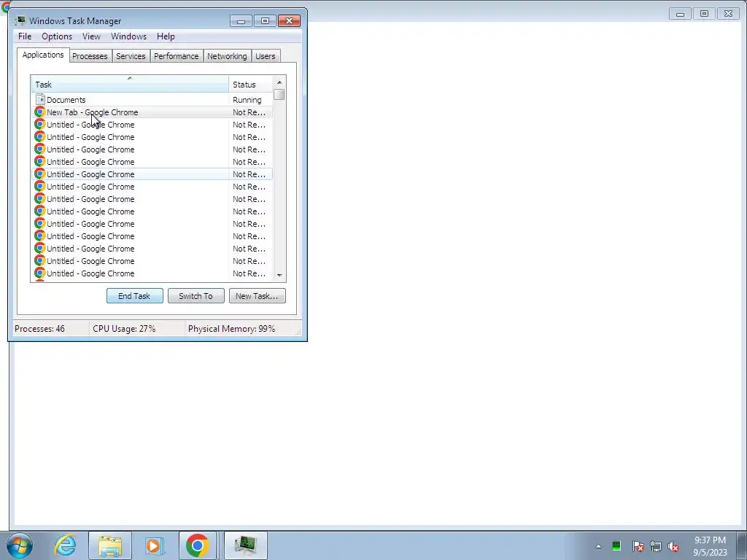
Task: Open the File menu
Action: click(x=25, y=36)
